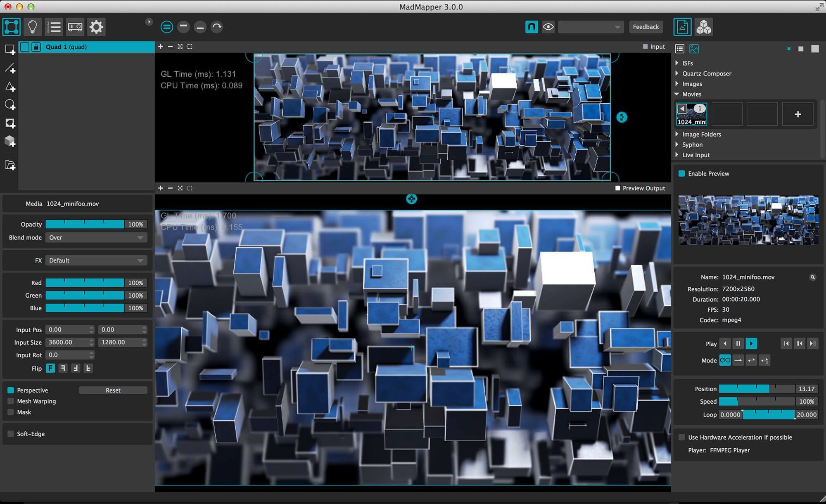The height and width of the screenshot is (504, 826).
Task: Open the media library document icon
Action: click(x=682, y=27)
